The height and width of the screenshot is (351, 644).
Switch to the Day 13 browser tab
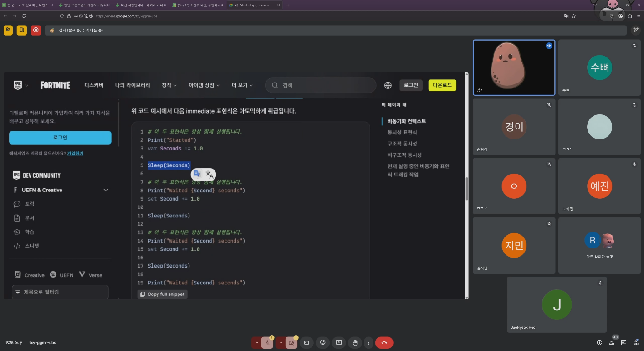pyautogui.click(x=197, y=5)
